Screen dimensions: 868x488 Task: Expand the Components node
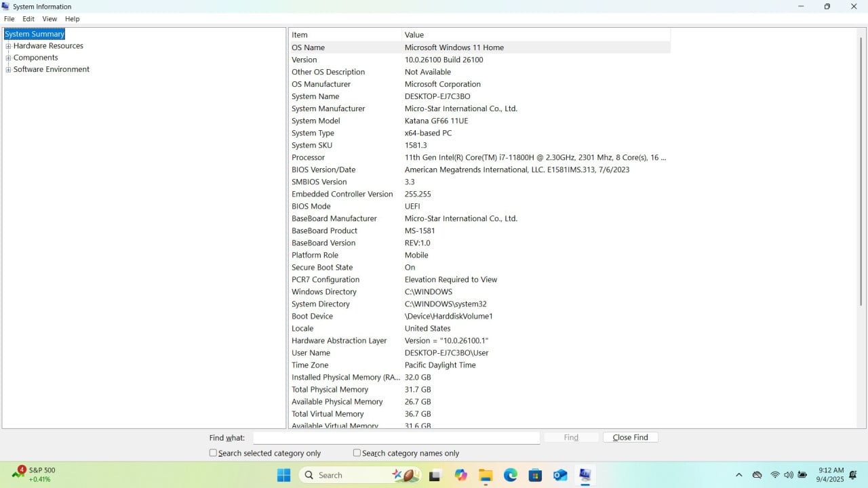[8, 58]
